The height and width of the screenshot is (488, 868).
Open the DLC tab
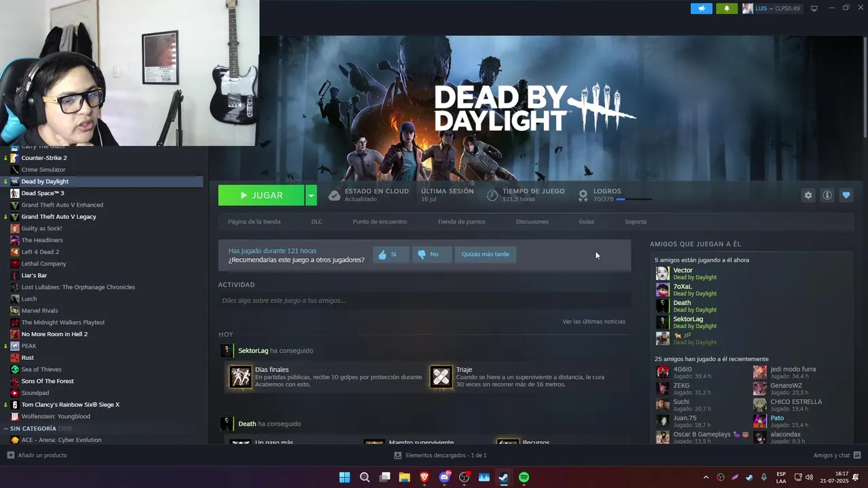click(x=317, y=222)
